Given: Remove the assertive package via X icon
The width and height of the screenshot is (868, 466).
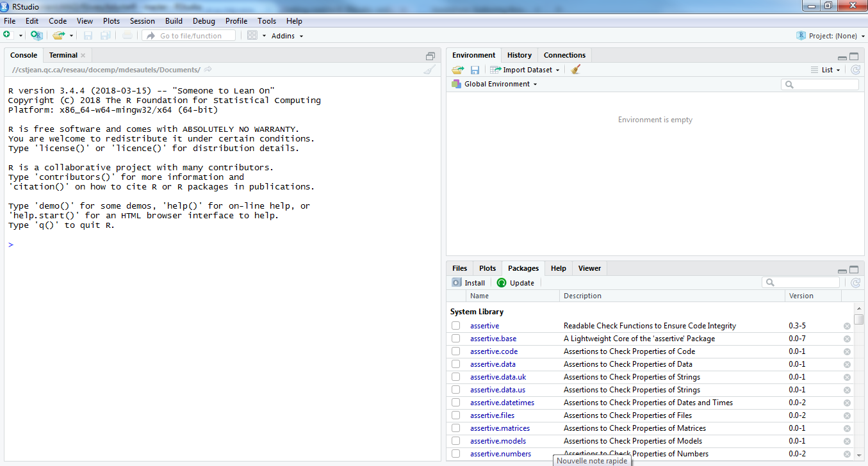Looking at the screenshot, I should tap(847, 326).
